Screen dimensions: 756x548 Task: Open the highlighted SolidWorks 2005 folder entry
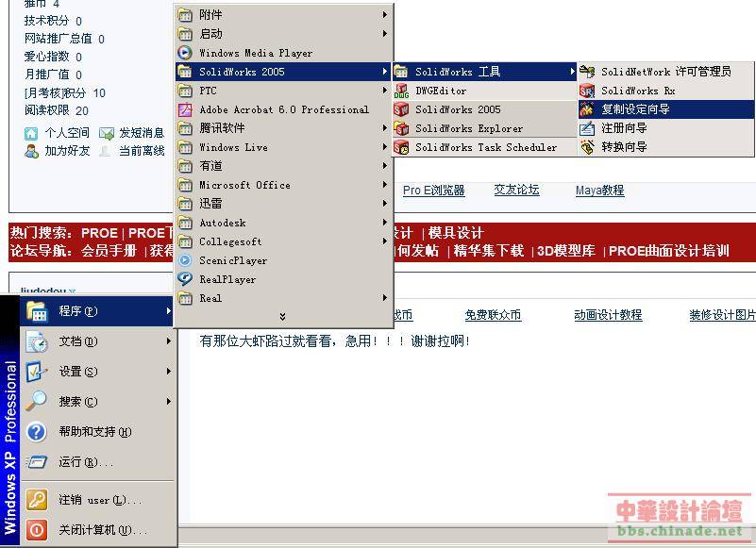(x=283, y=72)
